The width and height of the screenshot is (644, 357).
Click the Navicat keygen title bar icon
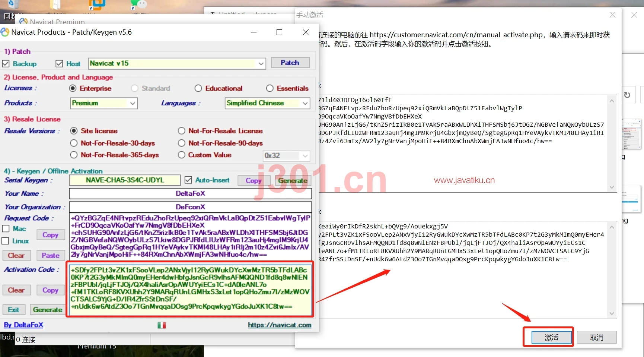pyautogui.click(x=5, y=32)
